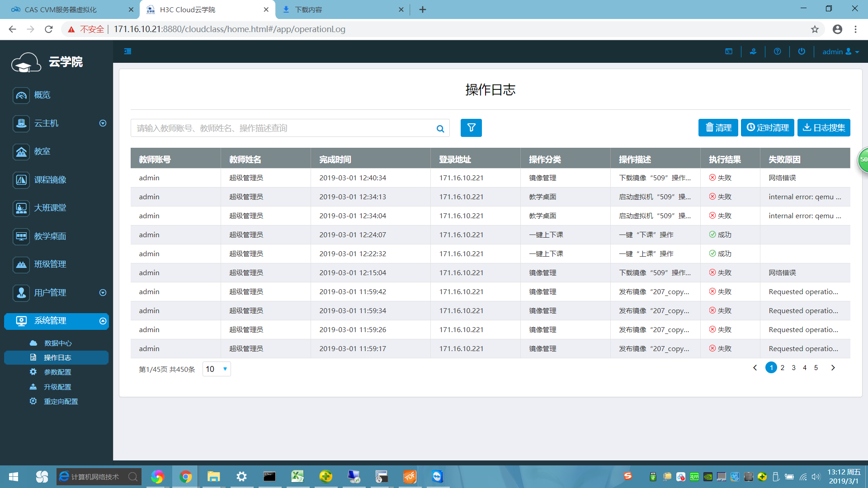The width and height of the screenshot is (868, 488).
Task: Open 参数配置 submenu item
Action: (57, 372)
